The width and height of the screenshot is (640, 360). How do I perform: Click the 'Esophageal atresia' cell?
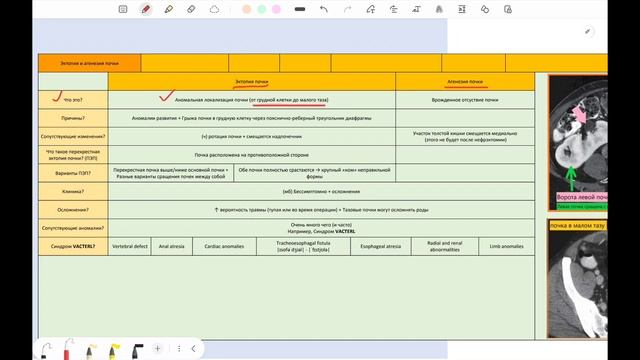coord(380,247)
